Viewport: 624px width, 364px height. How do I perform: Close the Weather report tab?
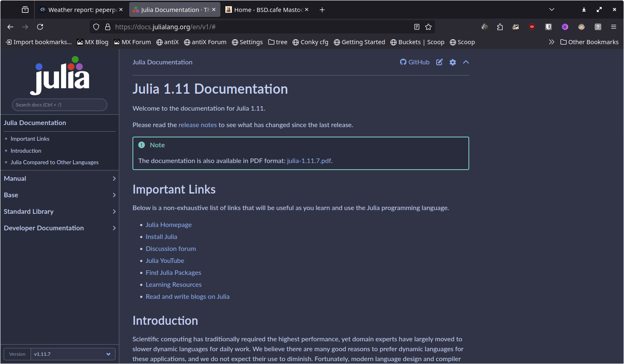click(x=121, y=9)
